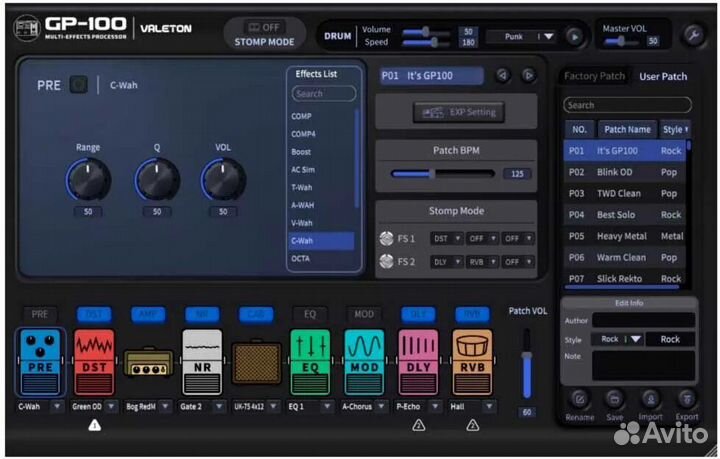
Task: Disable the NR block toggle
Action: [202, 314]
